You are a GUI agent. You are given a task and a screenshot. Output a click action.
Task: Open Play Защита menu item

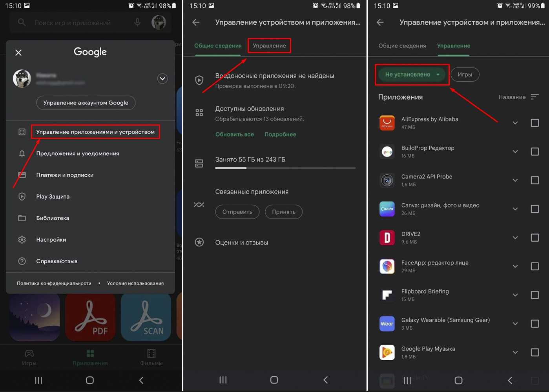point(53,197)
